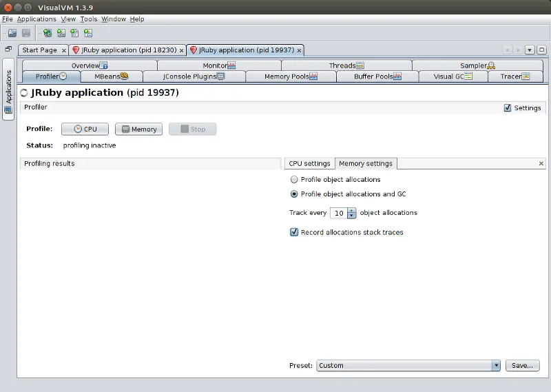Close JRuby application pid 18230 tab

coord(182,50)
